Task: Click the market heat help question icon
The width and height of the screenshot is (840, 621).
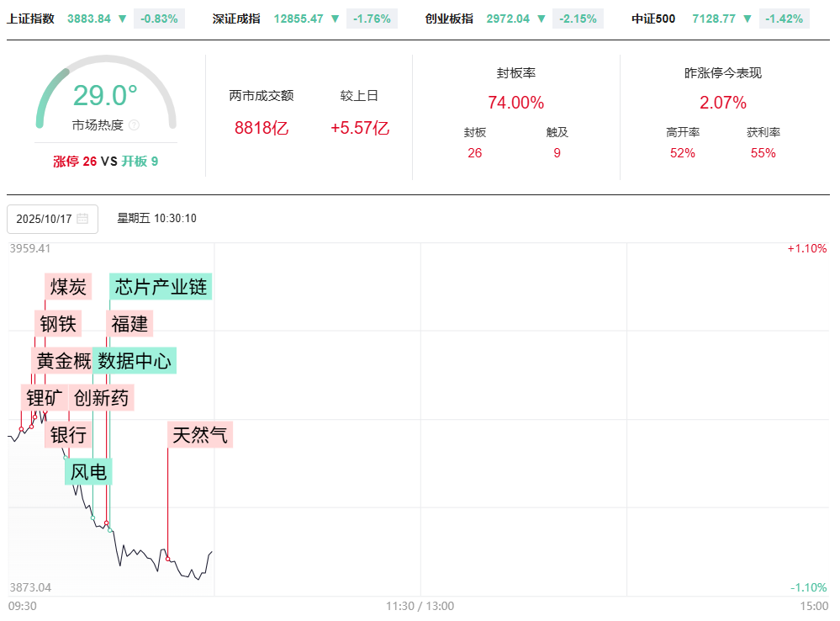Action: coord(135,125)
